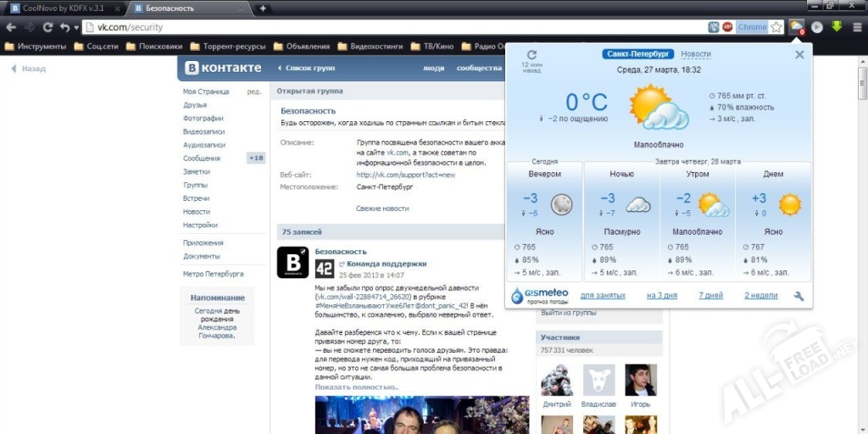Close the Gismeteo weather popup
Image resolution: width=868 pixels, height=434 pixels.
(x=799, y=54)
